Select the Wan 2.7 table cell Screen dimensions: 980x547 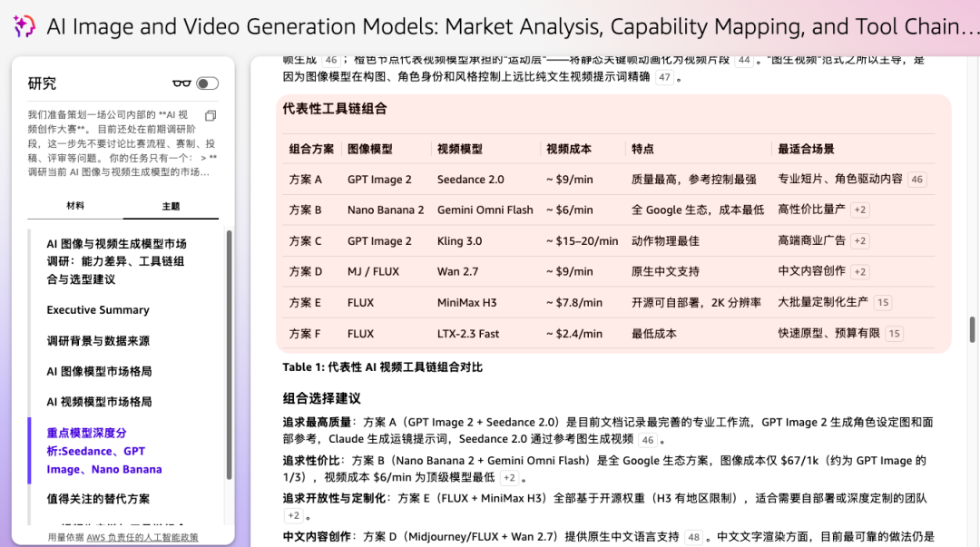tap(457, 272)
